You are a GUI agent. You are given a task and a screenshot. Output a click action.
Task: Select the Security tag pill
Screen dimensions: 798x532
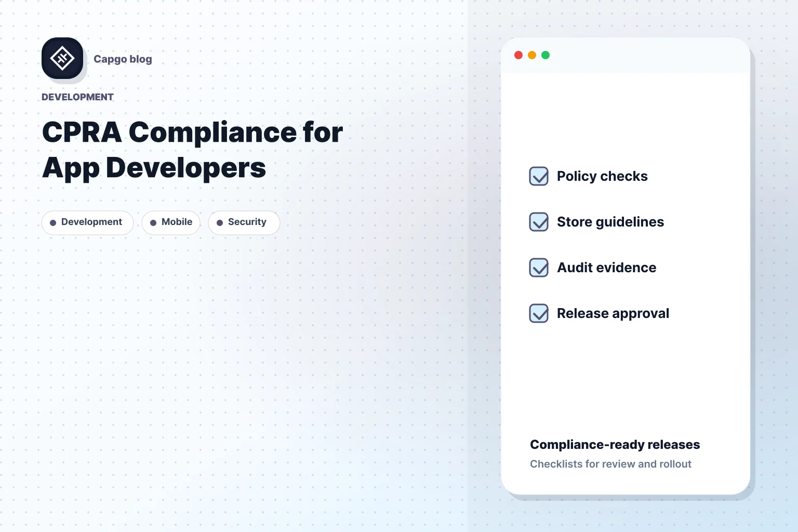point(244,222)
